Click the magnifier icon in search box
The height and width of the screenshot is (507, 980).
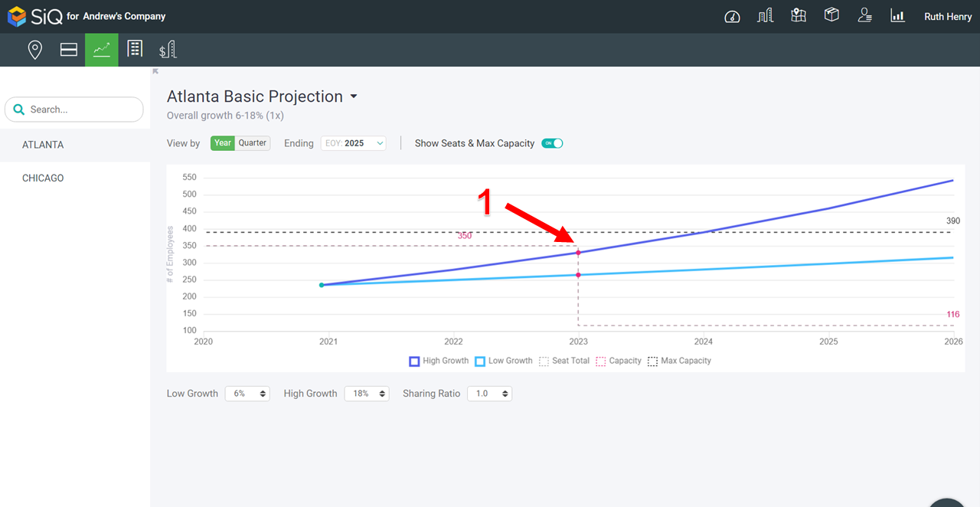click(x=19, y=110)
